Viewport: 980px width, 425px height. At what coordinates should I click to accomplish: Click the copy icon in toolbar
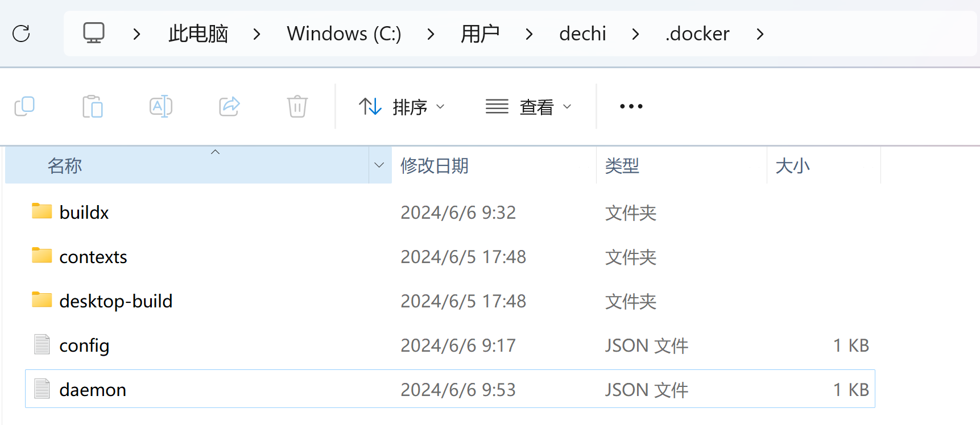[24, 106]
